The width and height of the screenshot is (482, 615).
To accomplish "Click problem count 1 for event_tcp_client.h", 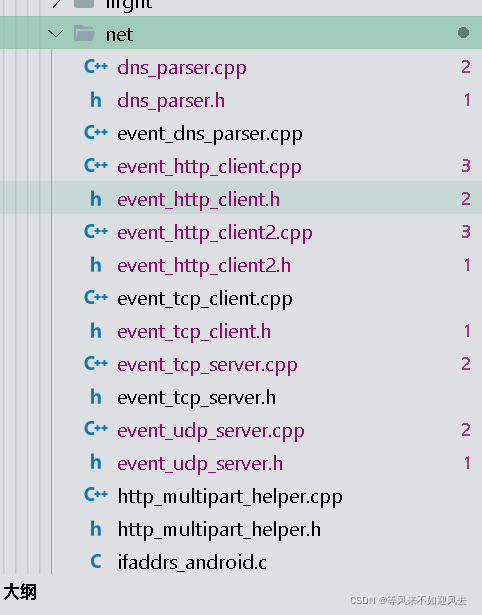I will click(467, 331).
